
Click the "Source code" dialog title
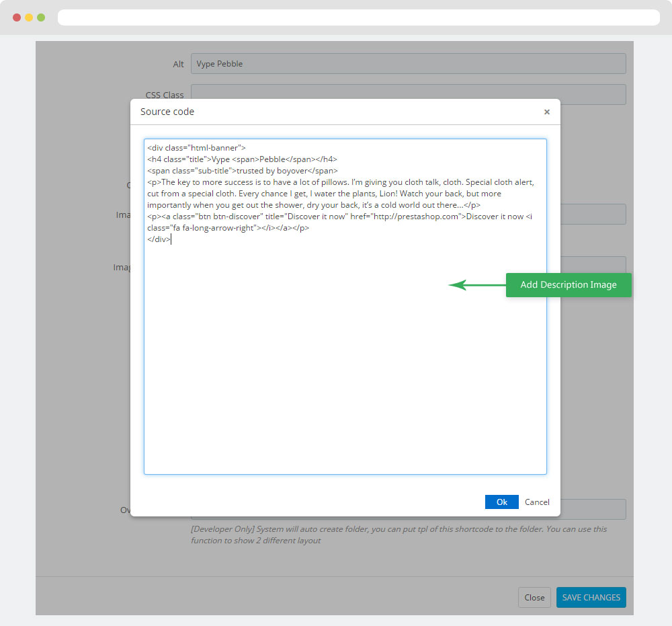(x=167, y=112)
